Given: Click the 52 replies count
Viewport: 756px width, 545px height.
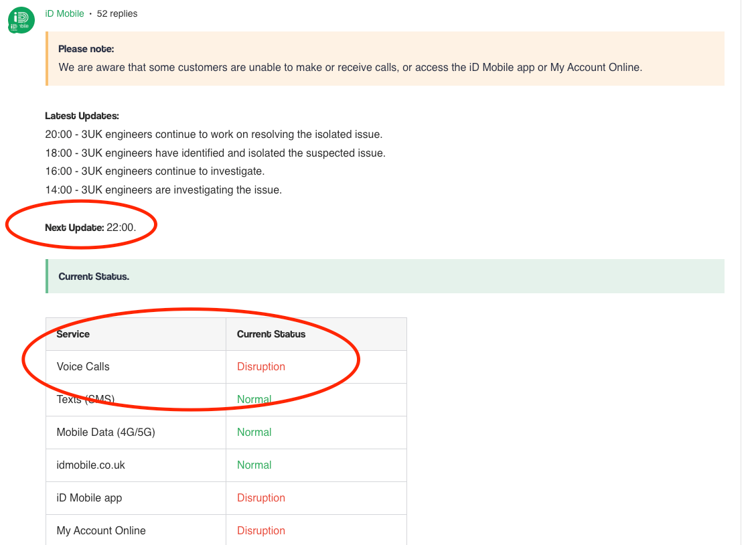Looking at the screenshot, I should point(117,13).
